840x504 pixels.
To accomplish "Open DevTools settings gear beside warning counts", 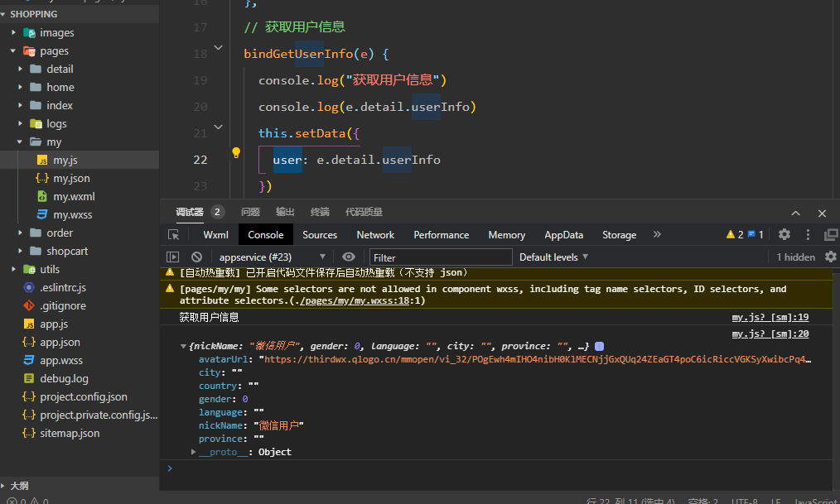I will (x=784, y=234).
